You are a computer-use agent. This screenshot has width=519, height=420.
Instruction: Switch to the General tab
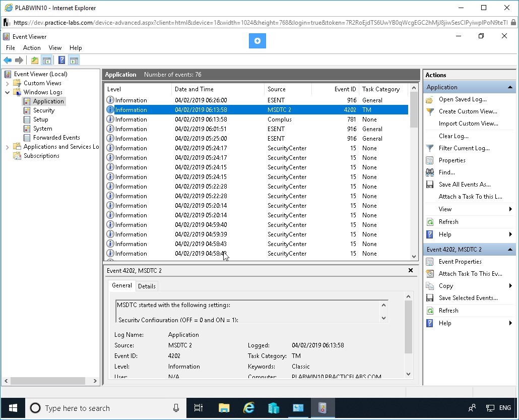[122, 285]
